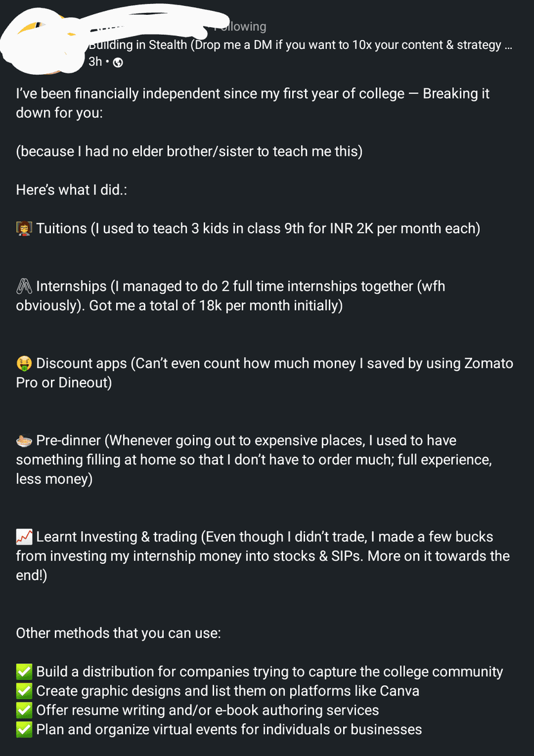
Task: Click the emoji icon before Internships
Action: pyautogui.click(x=24, y=286)
